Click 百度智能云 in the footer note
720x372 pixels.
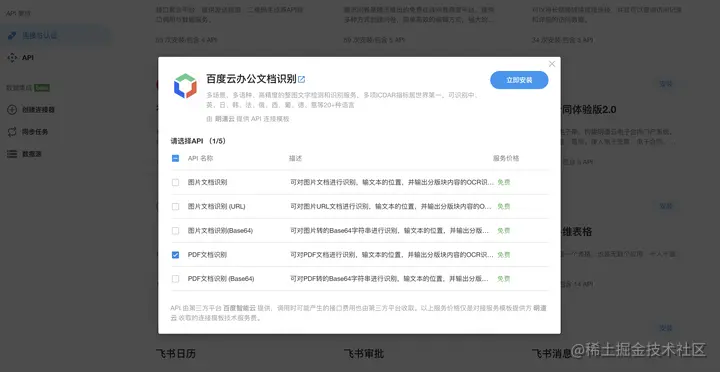[240, 308]
